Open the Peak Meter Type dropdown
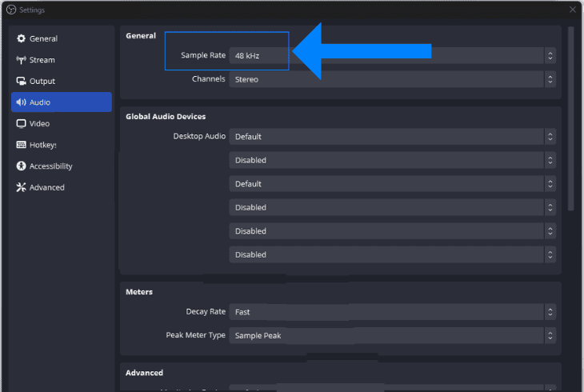The height and width of the screenshot is (392, 584). tap(393, 336)
